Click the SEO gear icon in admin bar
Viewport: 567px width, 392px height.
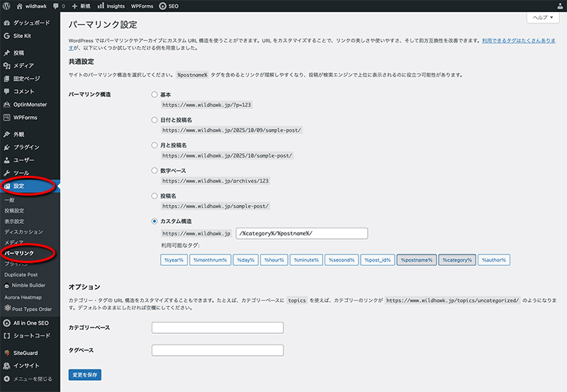pos(163,6)
